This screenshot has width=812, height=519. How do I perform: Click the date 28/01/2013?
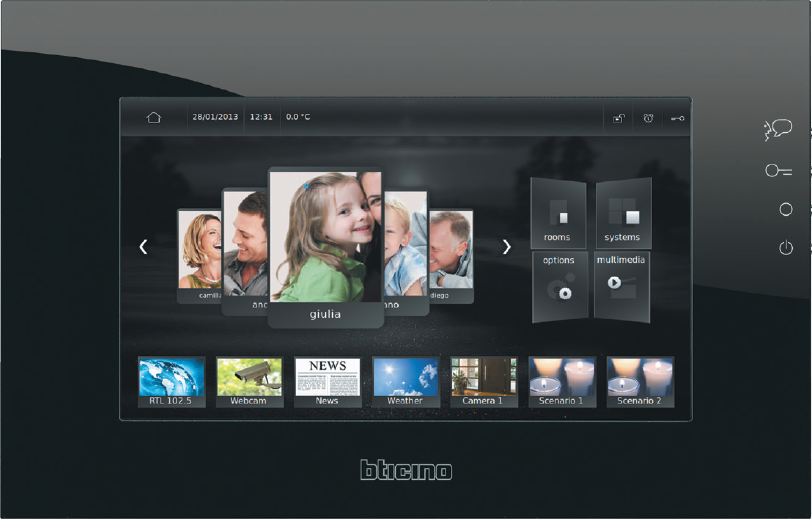(x=215, y=117)
